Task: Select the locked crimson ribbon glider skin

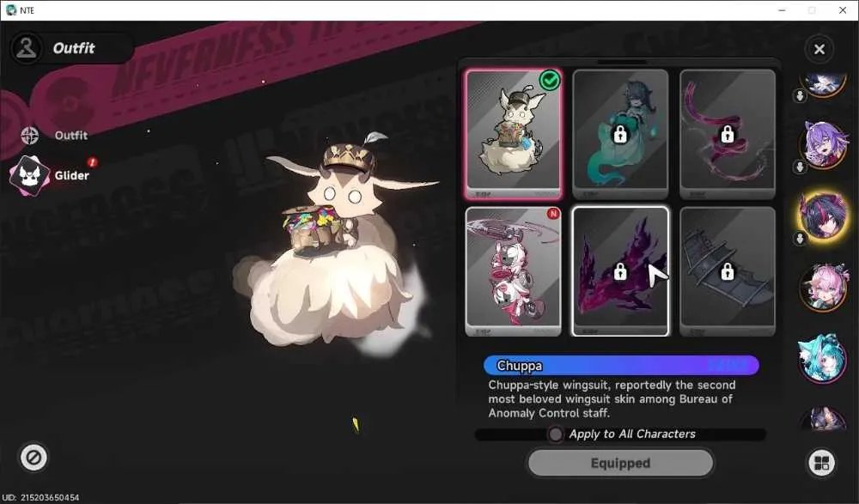Action: click(728, 134)
